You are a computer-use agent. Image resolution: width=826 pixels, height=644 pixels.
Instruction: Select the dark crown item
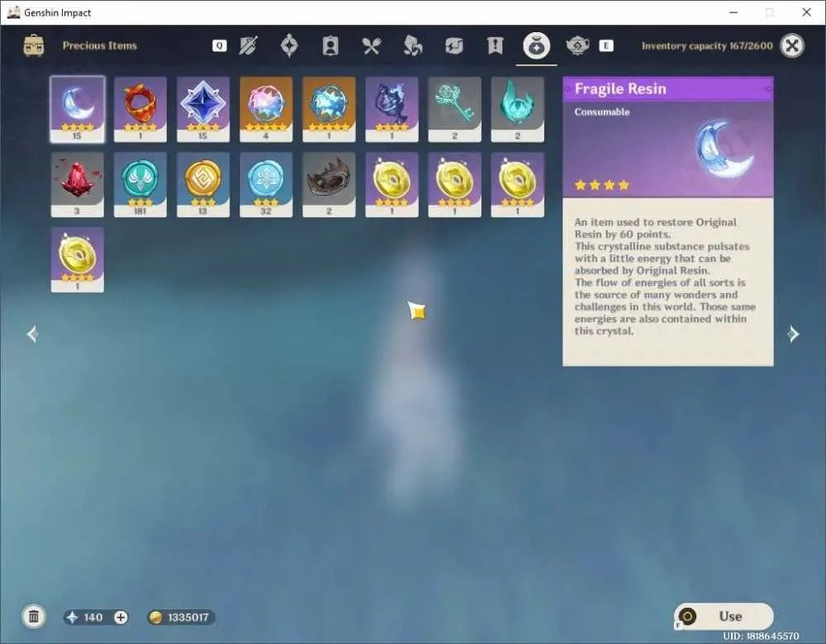tap(329, 184)
